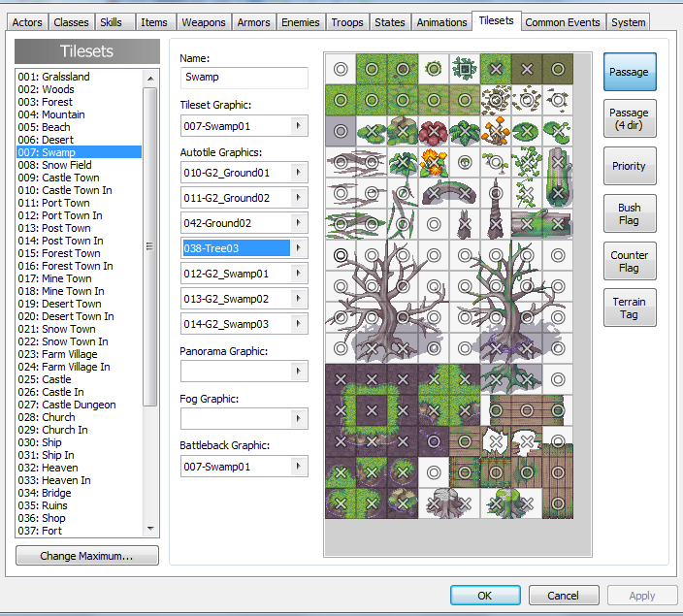Select the Terrain Tag mode button
Screen dimensions: 683x616
[x=630, y=308]
